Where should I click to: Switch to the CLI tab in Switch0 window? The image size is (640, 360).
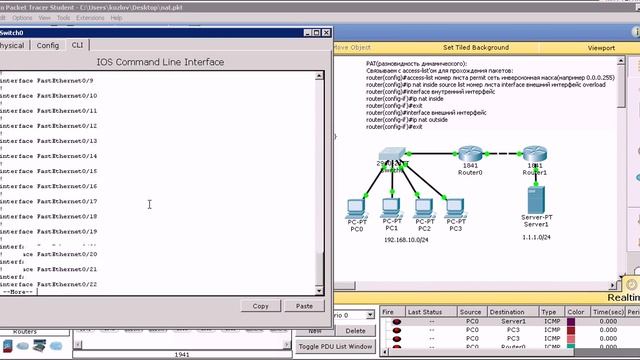point(77,45)
